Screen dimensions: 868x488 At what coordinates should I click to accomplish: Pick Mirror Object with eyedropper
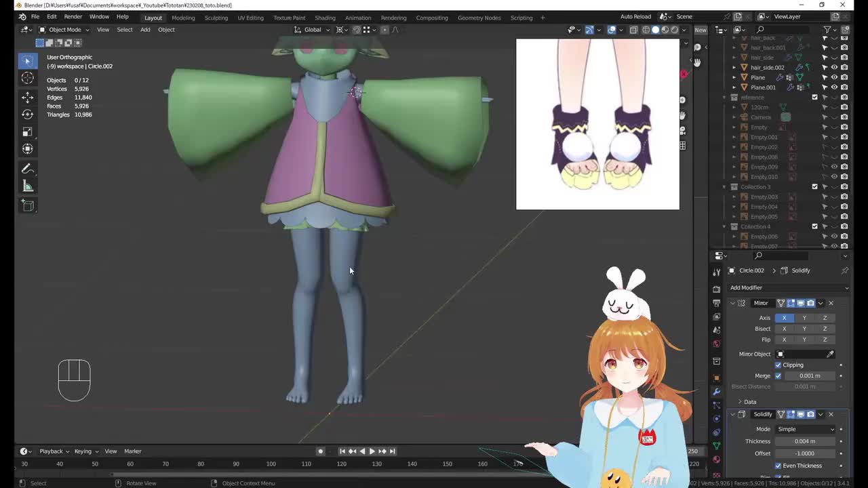[830, 354]
